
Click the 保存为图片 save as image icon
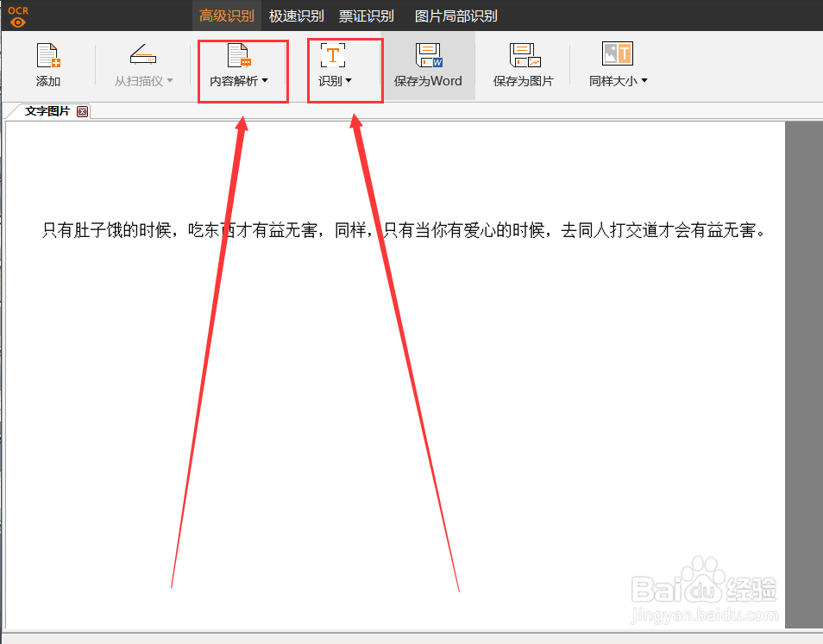click(523, 56)
